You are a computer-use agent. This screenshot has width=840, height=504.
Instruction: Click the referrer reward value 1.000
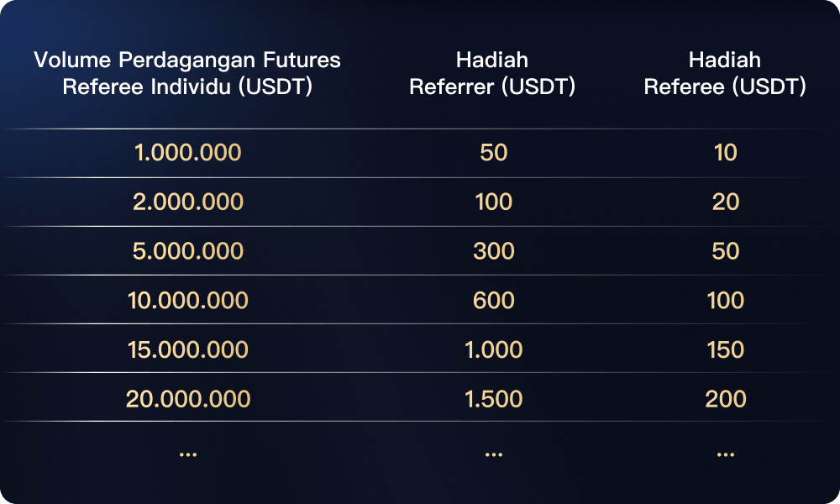(x=493, y=349)
